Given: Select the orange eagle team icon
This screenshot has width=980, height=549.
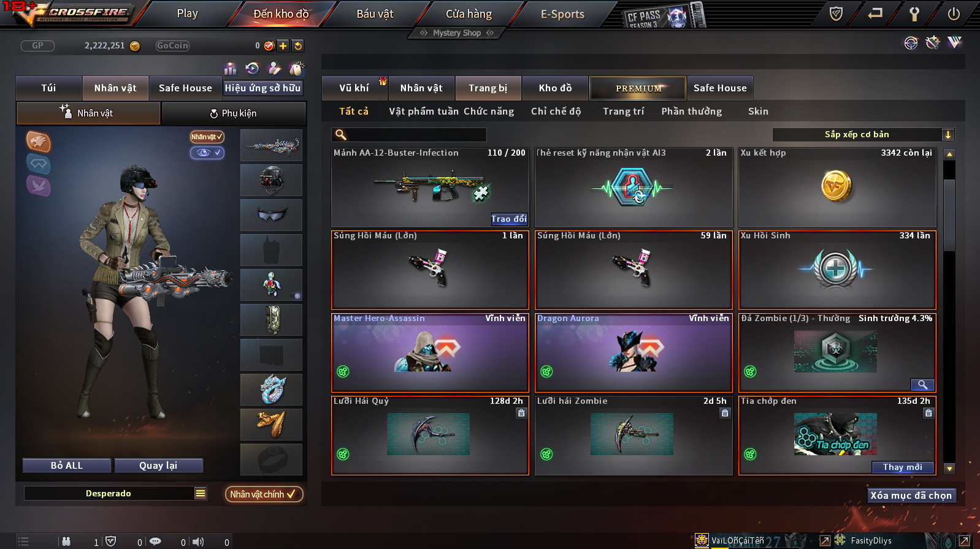Looking at the screenshot, I should pyautogui.click(x=38, y=142).
